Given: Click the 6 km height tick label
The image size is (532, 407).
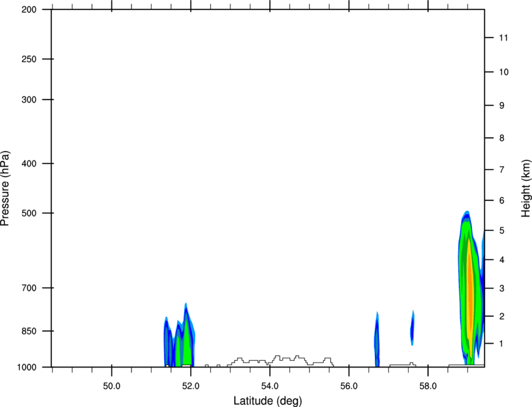Looking at the screenshot, I should pyautogui.click(x=502, y=200).
